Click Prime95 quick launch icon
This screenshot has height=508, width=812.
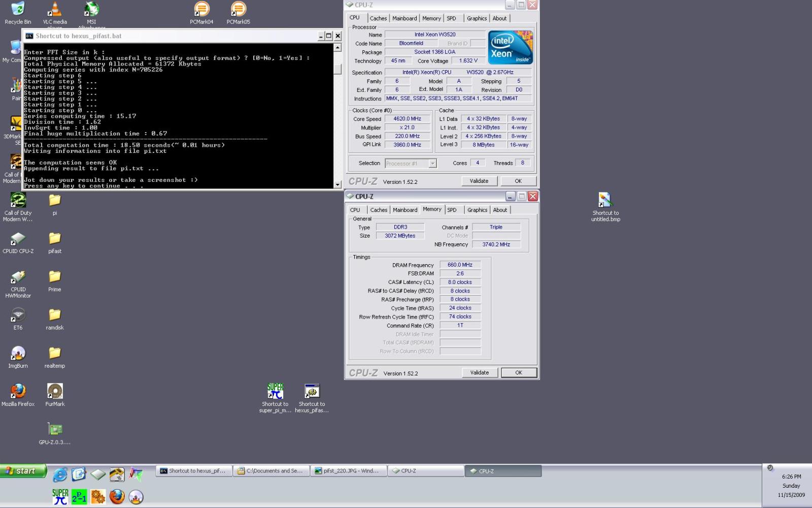[x=79, y=497]
